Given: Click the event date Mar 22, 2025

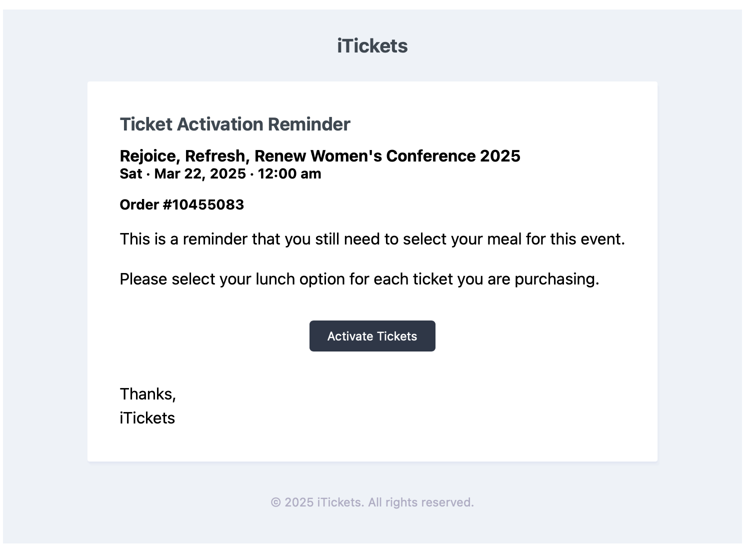Looking at the screenshot, I should tap(199, 173).
